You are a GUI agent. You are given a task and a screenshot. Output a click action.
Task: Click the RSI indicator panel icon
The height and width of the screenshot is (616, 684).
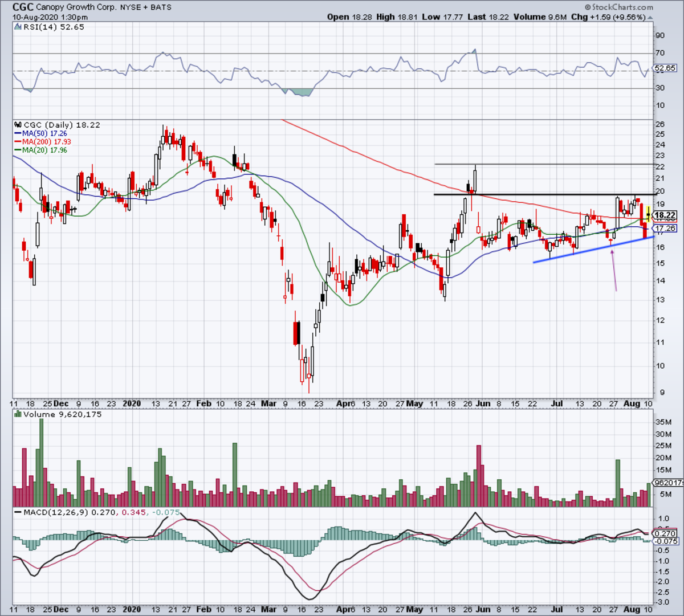click(x=18, y=27)
